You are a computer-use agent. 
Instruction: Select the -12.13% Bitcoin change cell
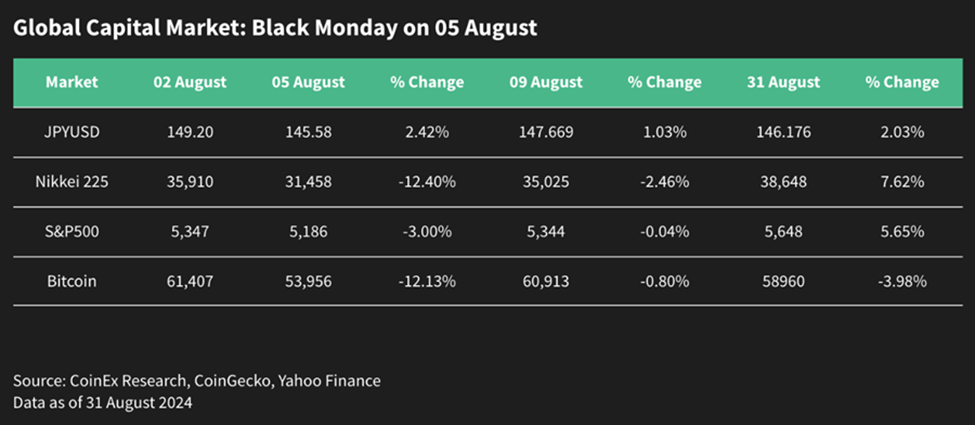[427, 281]
